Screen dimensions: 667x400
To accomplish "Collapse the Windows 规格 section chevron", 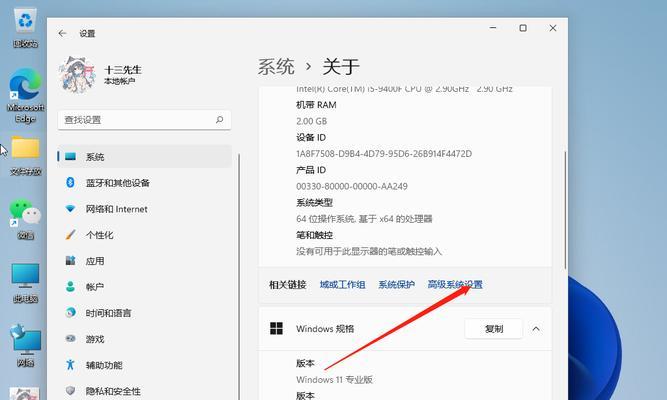I will 536,329.
